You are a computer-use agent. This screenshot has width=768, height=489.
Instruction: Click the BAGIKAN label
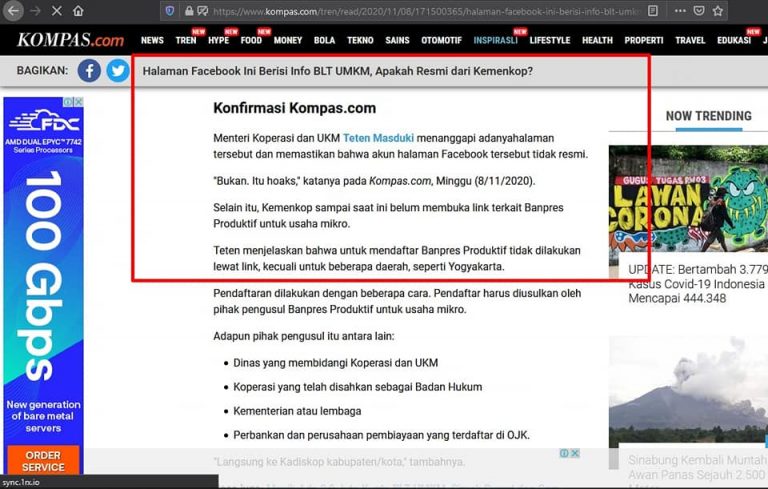(42, 71)
